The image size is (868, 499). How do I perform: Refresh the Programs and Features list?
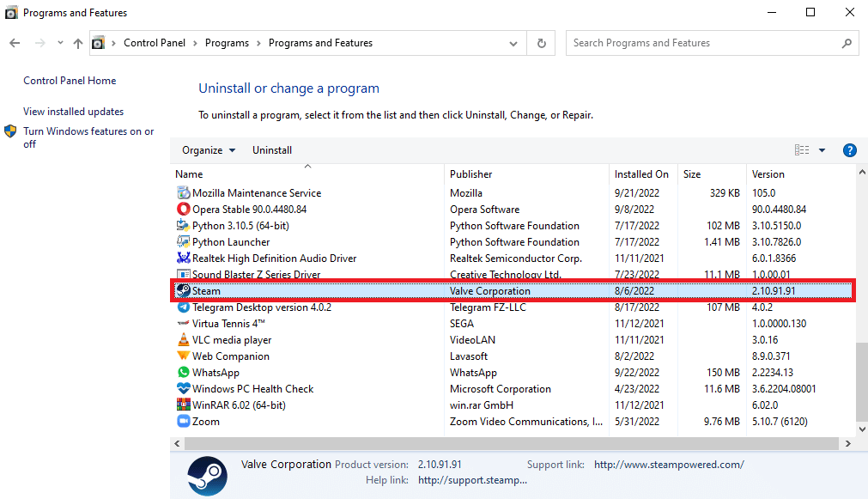(x=542, y=43)
